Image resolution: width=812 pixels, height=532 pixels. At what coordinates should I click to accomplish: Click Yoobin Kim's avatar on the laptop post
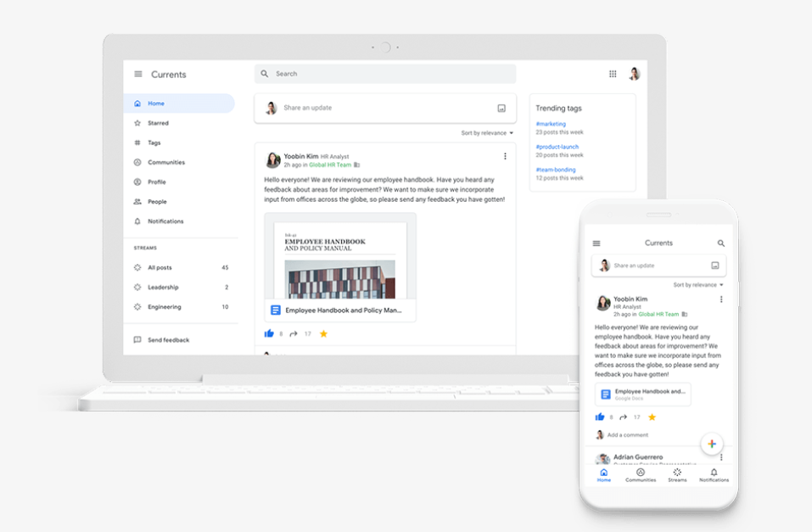(x=272, y=160)
